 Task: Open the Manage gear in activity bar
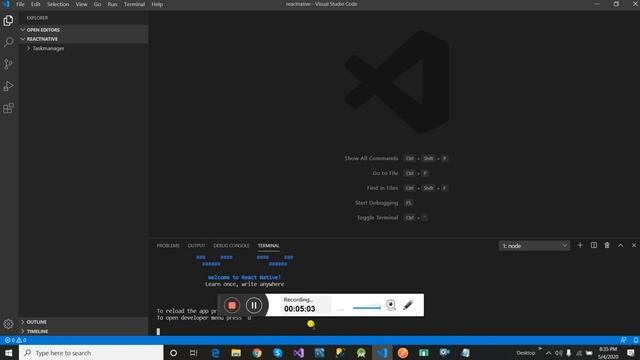click(x=8, y=324)
